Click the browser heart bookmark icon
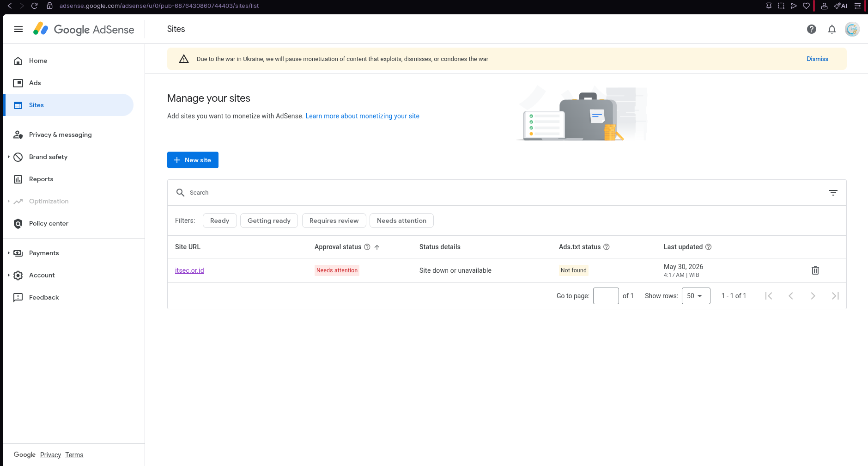 tap(806, 6)
